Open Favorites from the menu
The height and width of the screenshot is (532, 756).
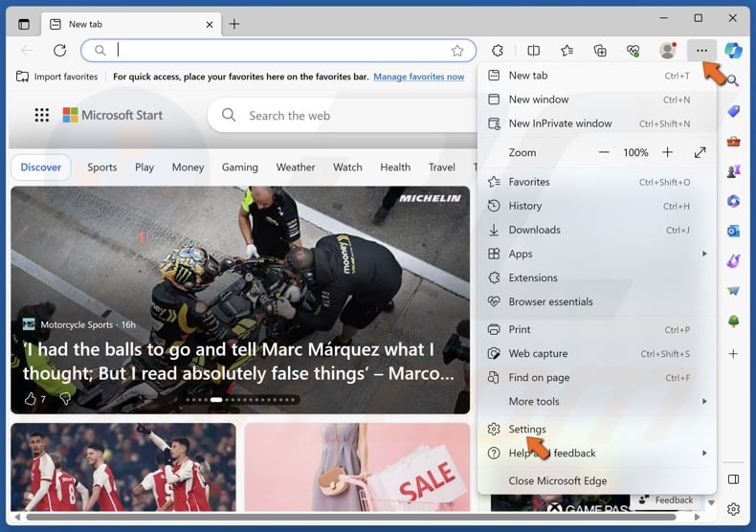[597, 182]
